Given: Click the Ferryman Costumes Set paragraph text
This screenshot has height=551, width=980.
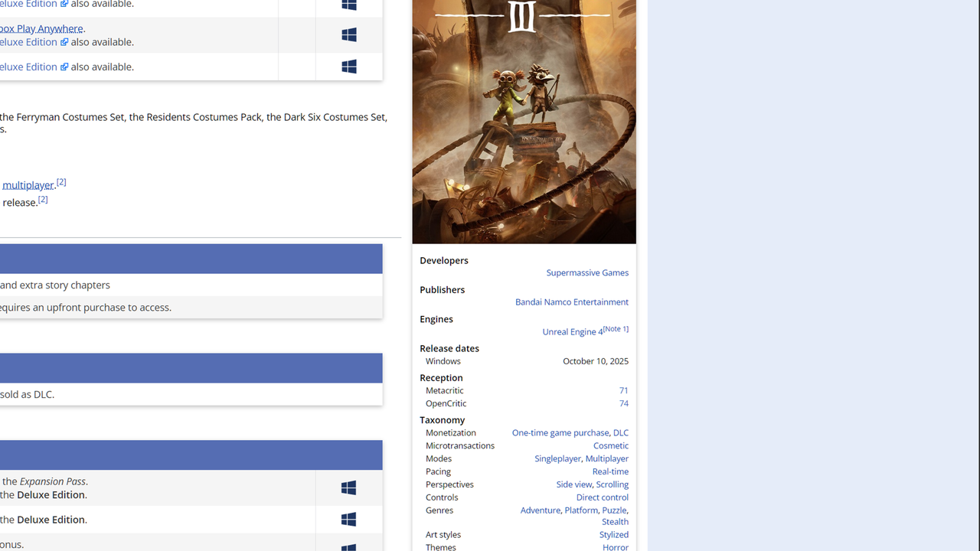Looking at the screenshot, I should (x=194, y=123).
